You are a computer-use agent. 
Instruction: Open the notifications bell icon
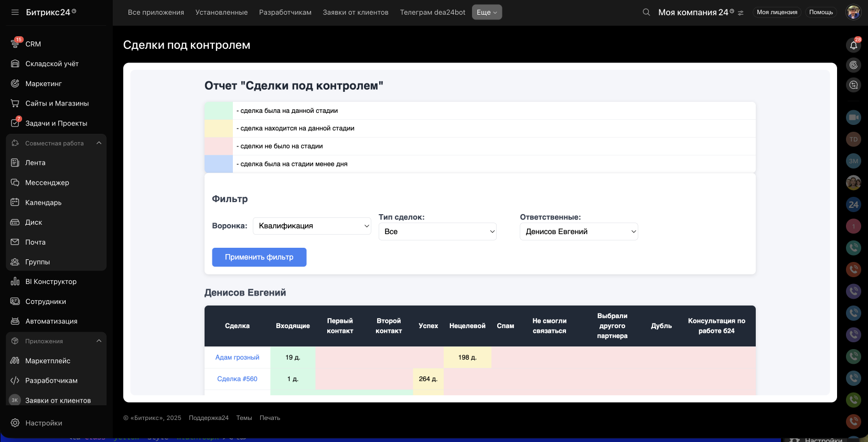[x=853, y=46]
